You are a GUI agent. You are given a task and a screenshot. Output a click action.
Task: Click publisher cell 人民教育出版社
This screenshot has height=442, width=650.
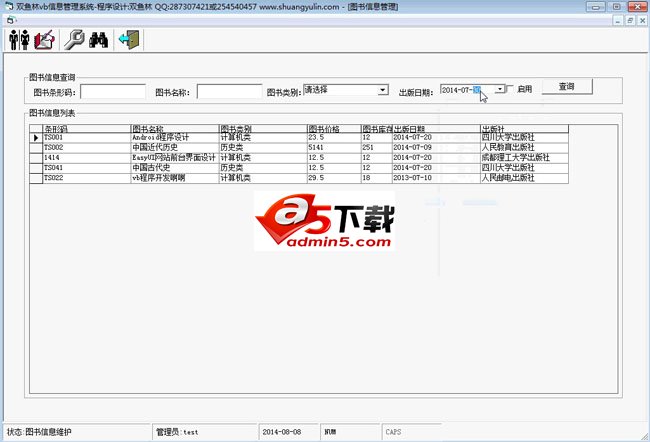(x=524, y=148)
